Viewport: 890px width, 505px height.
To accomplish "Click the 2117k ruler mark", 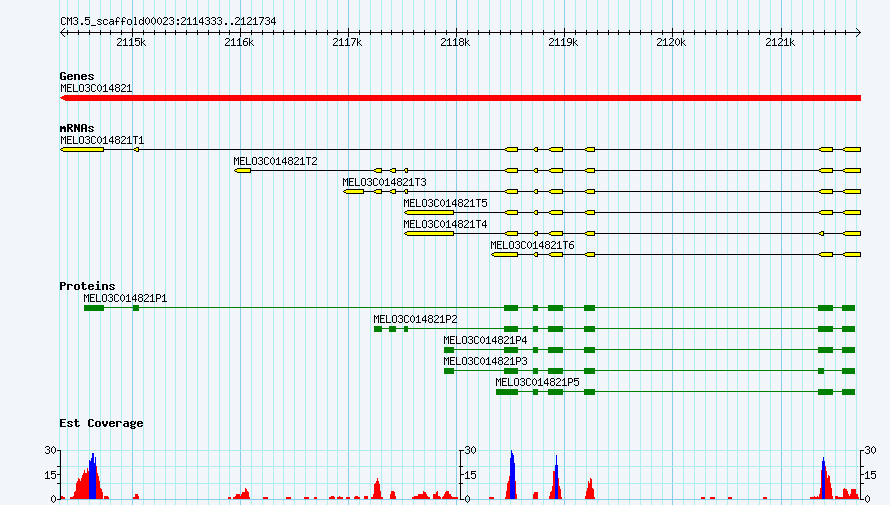I will click(347, 43).
